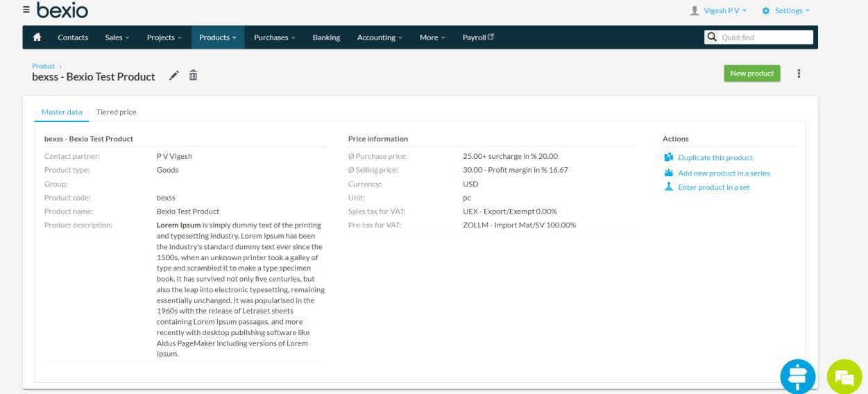Viewport: 868px width, 394px height.
Task: Go to the Banking menu item
Action: (326, 37)
